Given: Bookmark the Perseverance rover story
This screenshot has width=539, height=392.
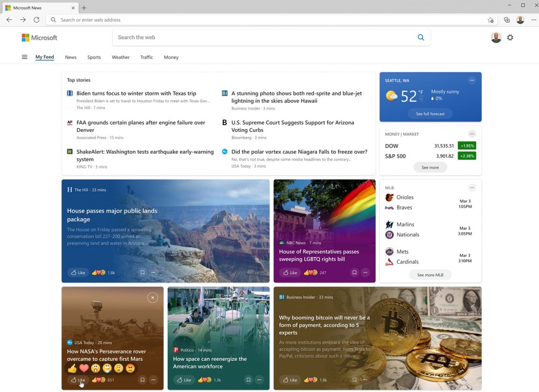Looking at the screenshot, I should coord(142,380).
